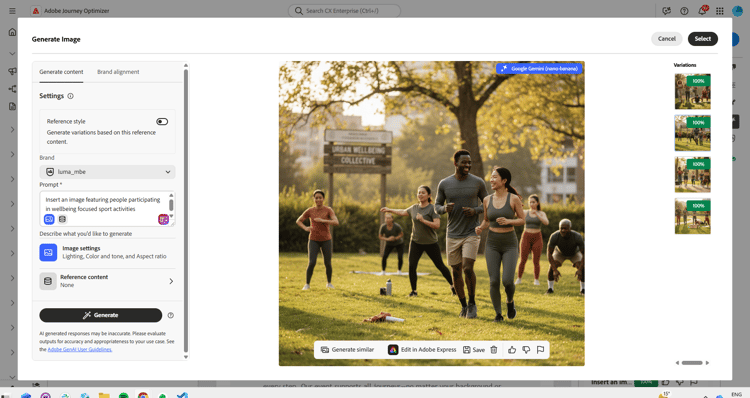Click the variations scroll right arrow
Viewport: 750px width, 398px height.
707,363
